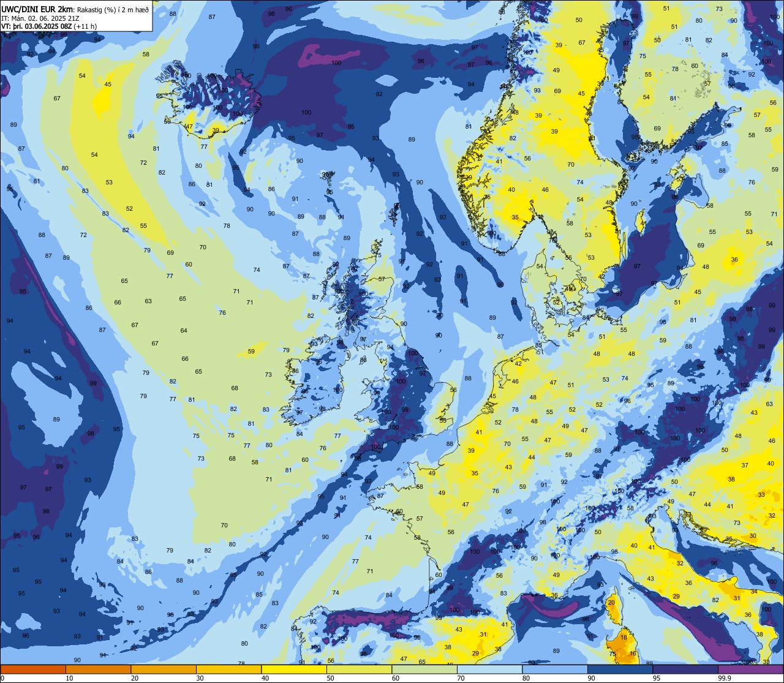
Task: Select the light blue 70–80 legend swatch
Action: 489,669
